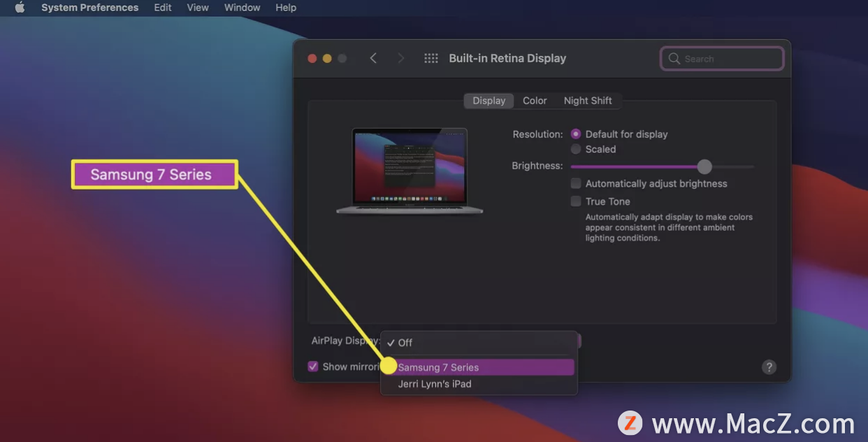Image resolution: width=868 pixels, height=442 pixels.
Task: Open the Window menu
Action: (x=242, y=8)
